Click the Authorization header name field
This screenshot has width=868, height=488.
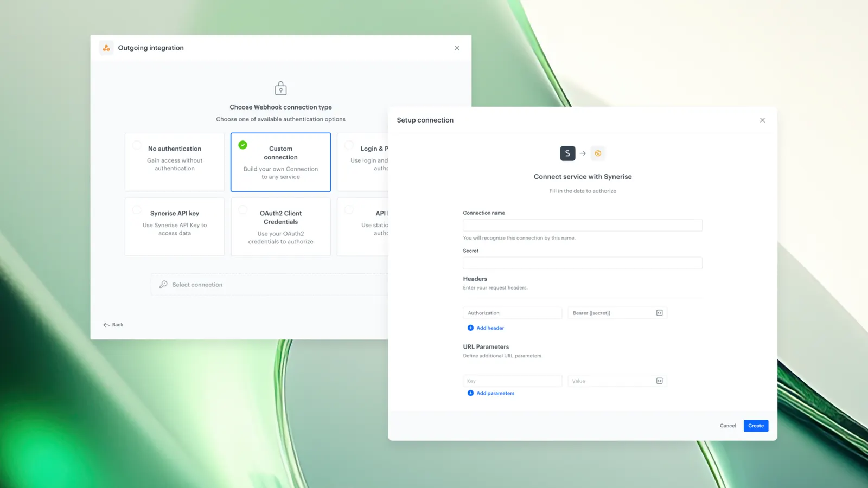tap(512, 313)
